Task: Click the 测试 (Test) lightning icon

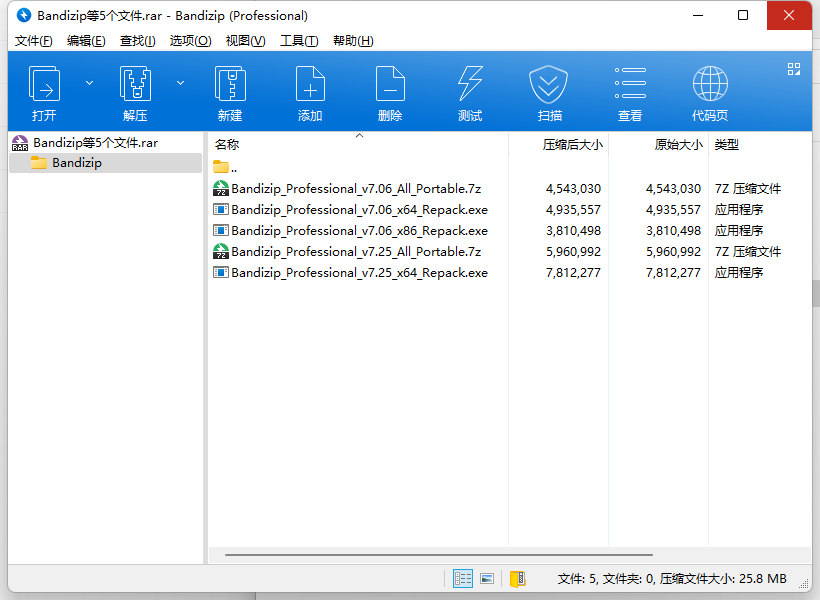Action: pos(470,83)
